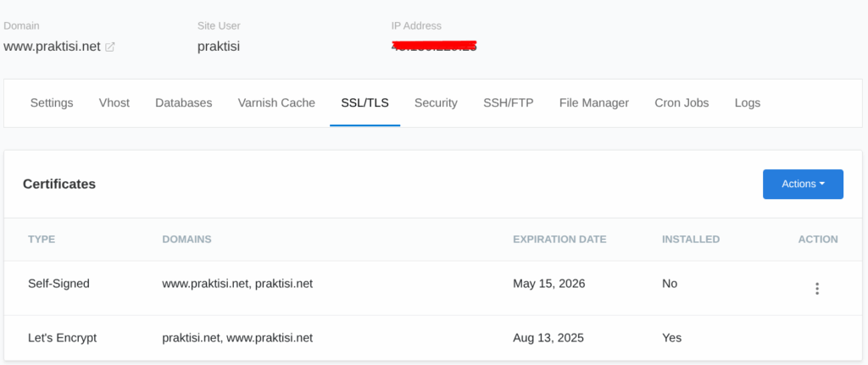Go to the Cron Jobs tab

682,102
